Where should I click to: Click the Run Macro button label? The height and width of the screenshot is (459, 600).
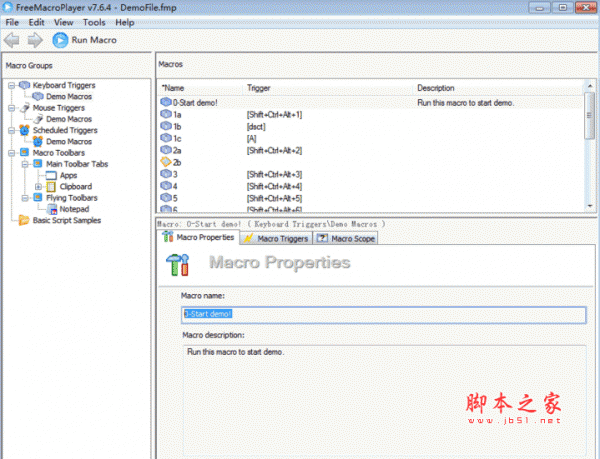point(94,40)
